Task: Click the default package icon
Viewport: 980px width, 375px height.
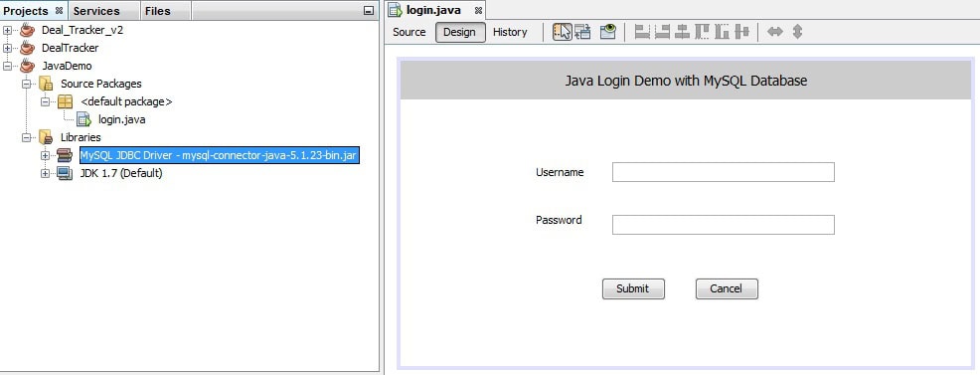Action: pos(65,101)
